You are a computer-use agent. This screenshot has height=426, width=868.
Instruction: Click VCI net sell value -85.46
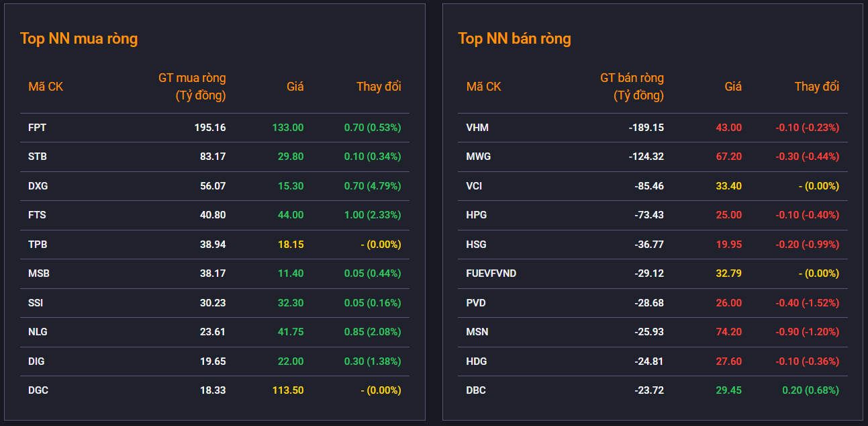pos(649,186)
